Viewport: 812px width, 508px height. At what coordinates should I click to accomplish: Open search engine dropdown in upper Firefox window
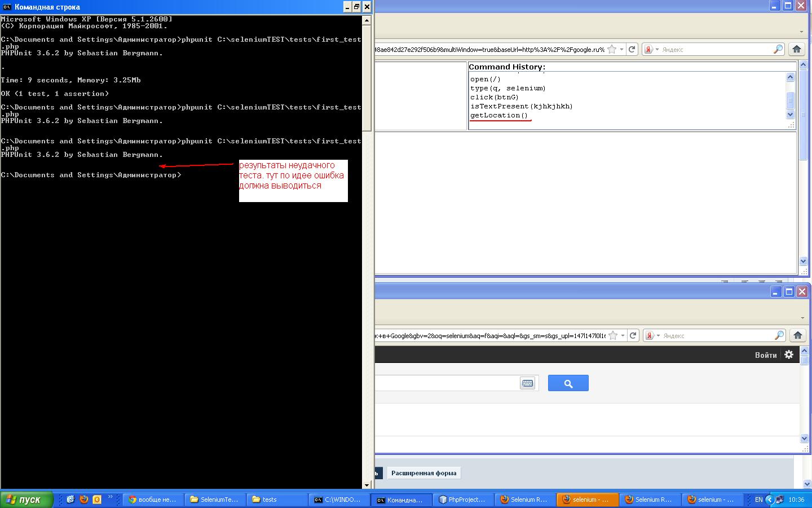[657, 50]
